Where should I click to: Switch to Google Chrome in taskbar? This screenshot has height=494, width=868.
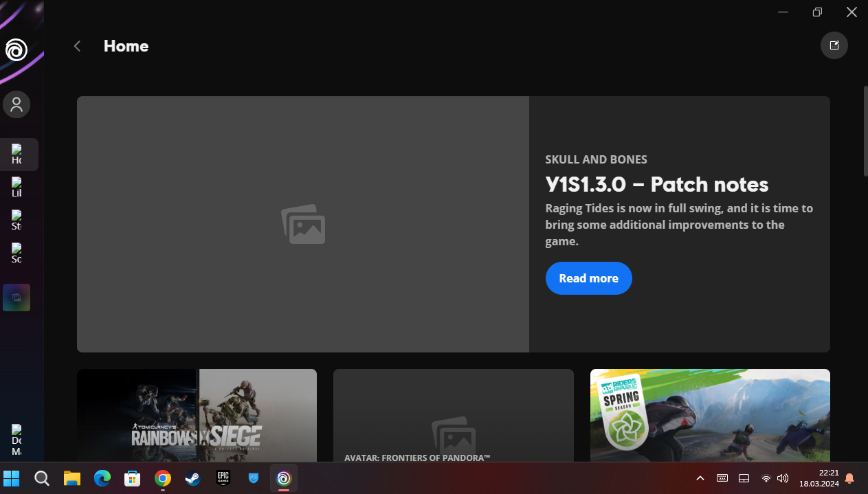[x=163, y=478]
